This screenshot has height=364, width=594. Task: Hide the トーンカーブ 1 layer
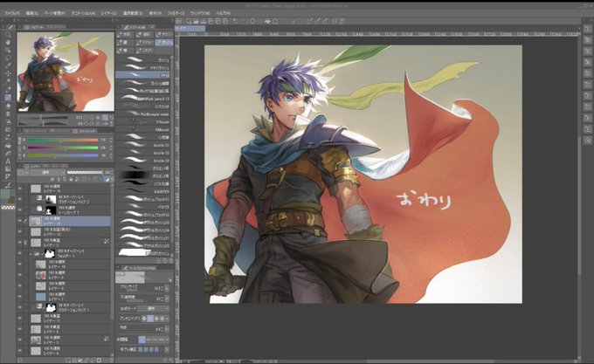point(20,210)
